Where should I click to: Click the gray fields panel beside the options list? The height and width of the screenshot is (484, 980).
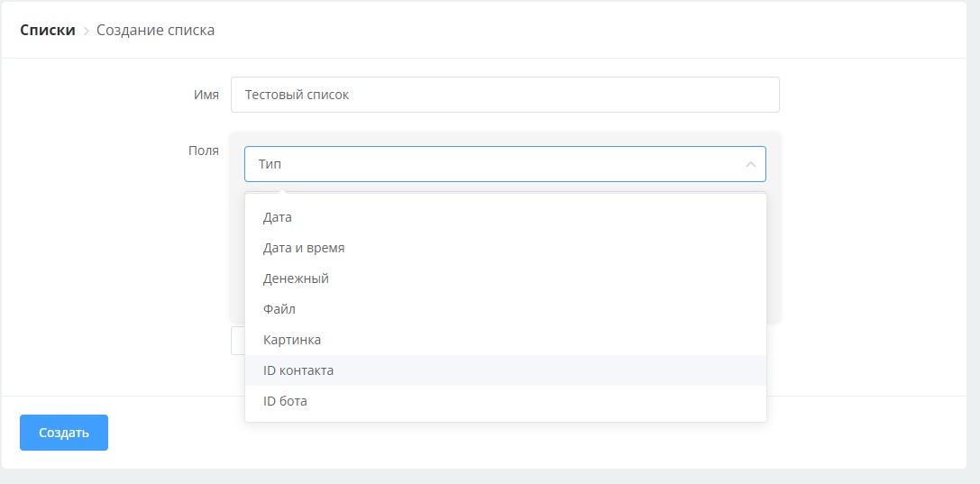774,252
